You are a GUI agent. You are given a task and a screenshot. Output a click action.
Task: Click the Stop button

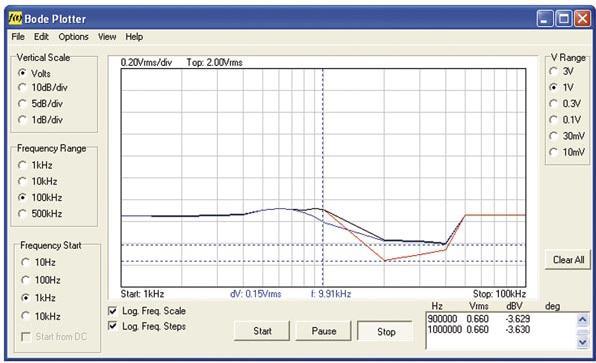pyautogui.click(x=385, y=331)
